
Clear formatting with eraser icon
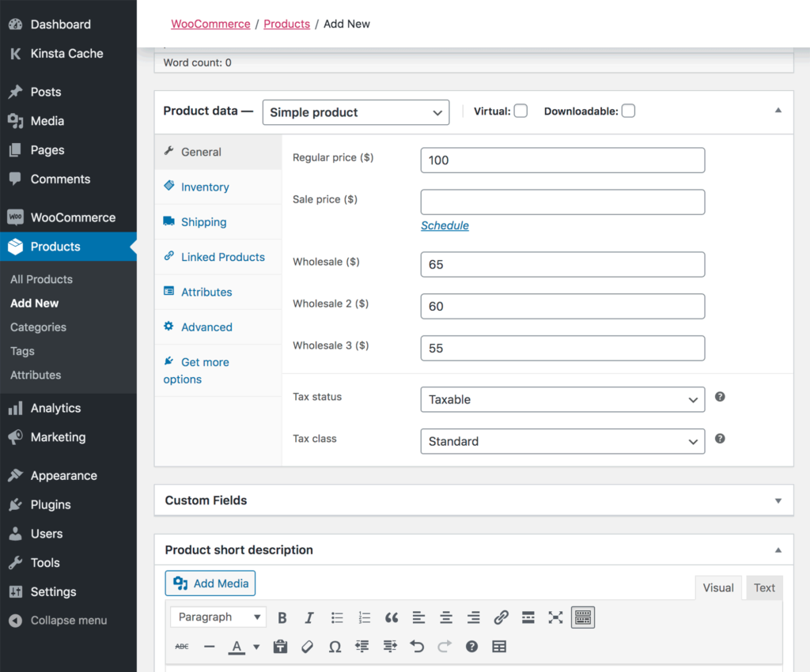tap(308, 646)
